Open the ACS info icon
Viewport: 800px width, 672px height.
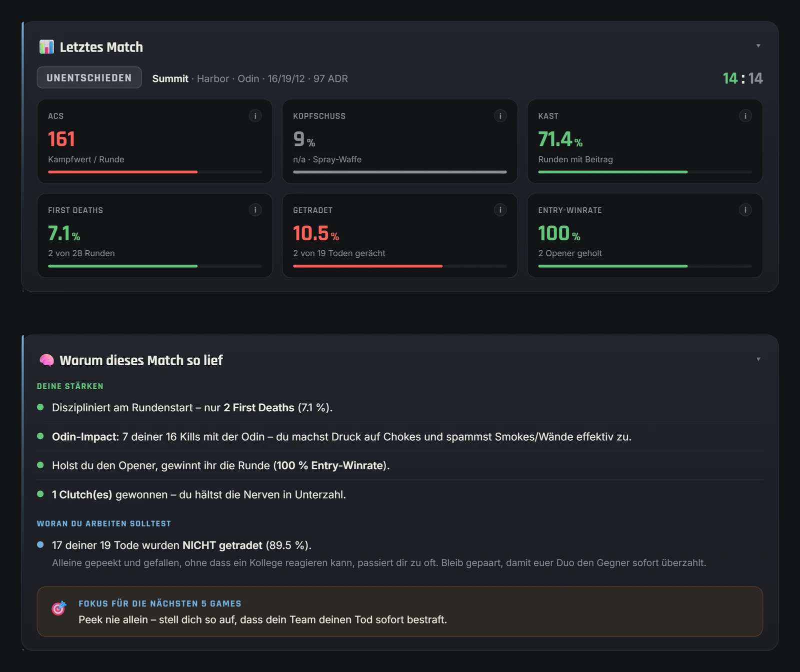[255, 116]
